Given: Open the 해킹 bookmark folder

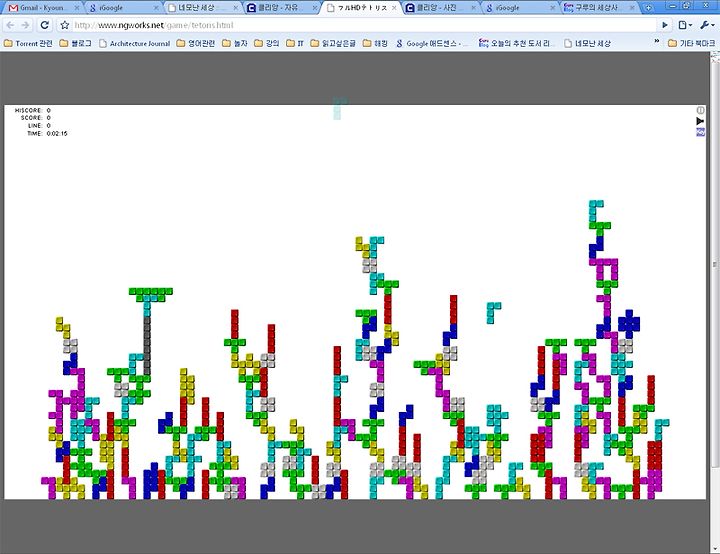Looking at the screenshot, I should (375, 43).
